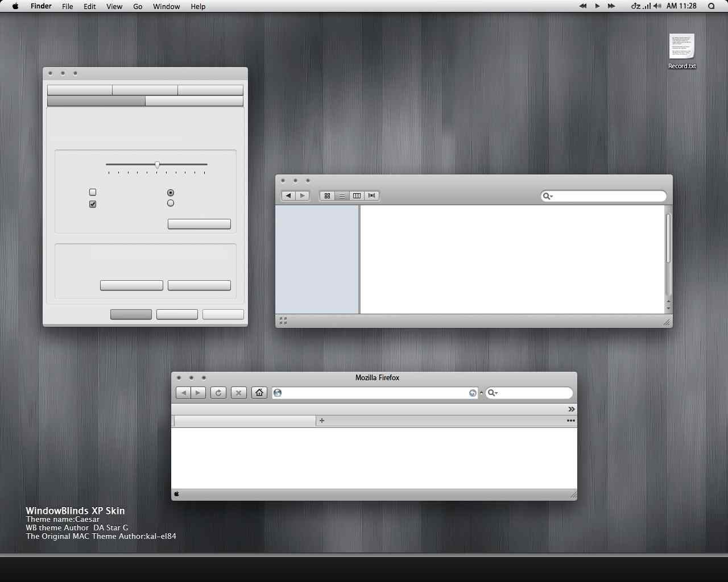This screenshot has width=728, height=582.
Task: Click the blank button below the radio buttons
Action: click(199, 224)
